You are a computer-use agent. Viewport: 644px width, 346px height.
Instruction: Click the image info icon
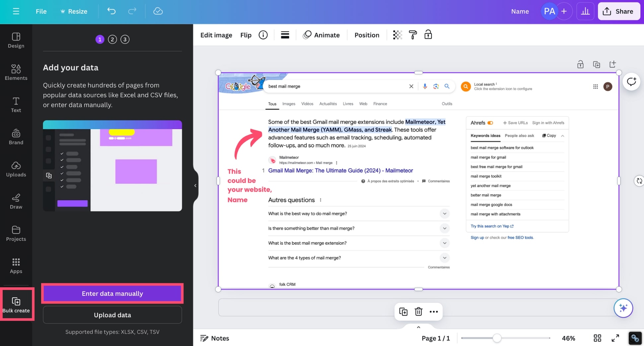click(263, 35)
